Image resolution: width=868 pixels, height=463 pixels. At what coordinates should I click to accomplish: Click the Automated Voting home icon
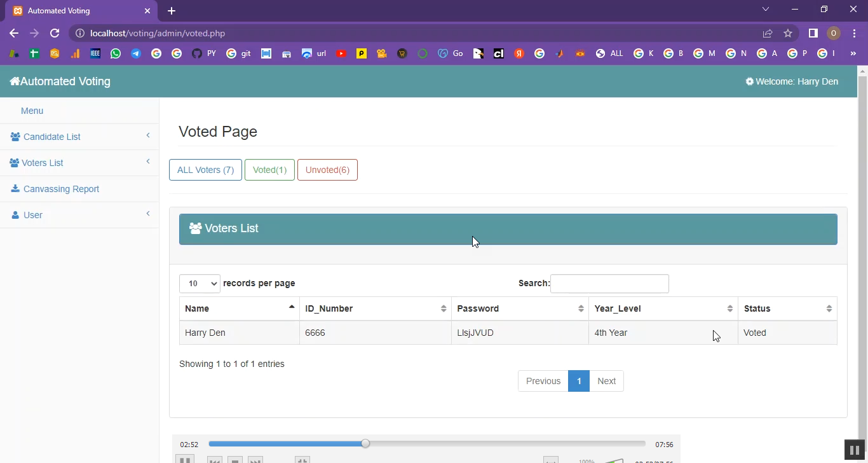(15, 81)
